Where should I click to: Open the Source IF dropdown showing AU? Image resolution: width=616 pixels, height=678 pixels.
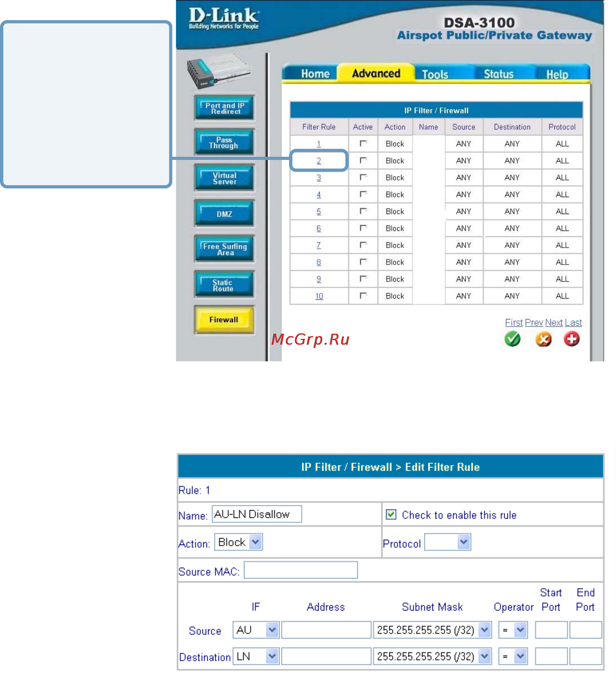[256, 630]
